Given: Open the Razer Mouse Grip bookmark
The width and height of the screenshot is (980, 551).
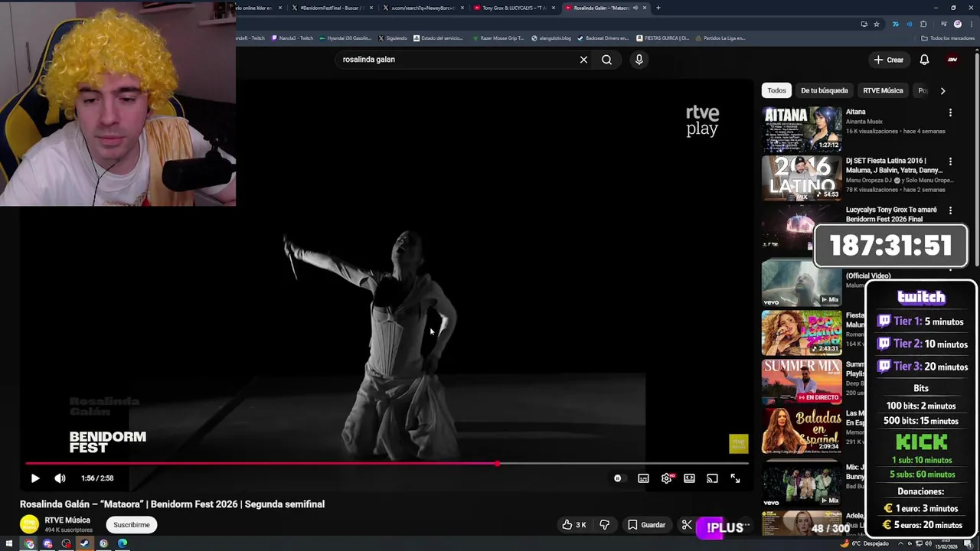Looking at the screenshot, I should pos(498,37).
